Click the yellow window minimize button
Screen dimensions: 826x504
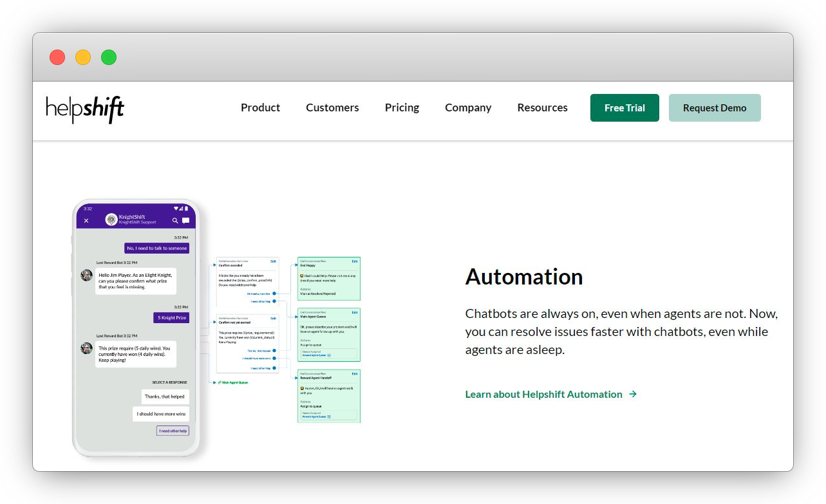(x=83, y=57)
